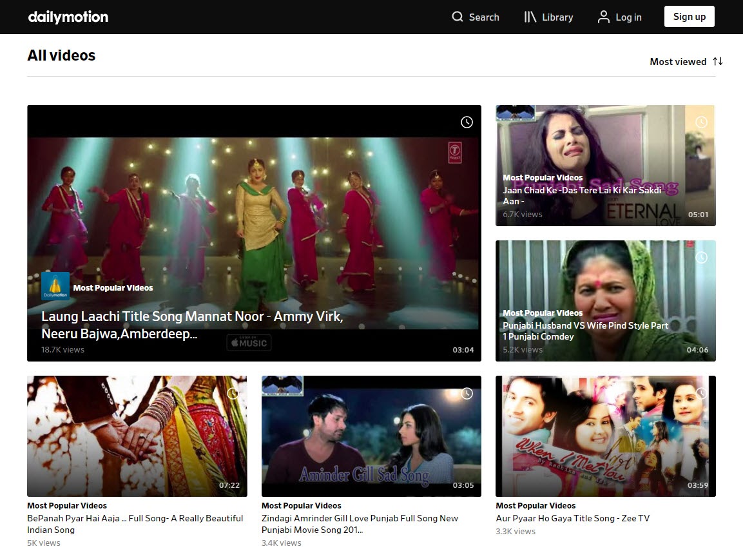Select the Library navigation item
743x560 pixels.
(548, 17)
